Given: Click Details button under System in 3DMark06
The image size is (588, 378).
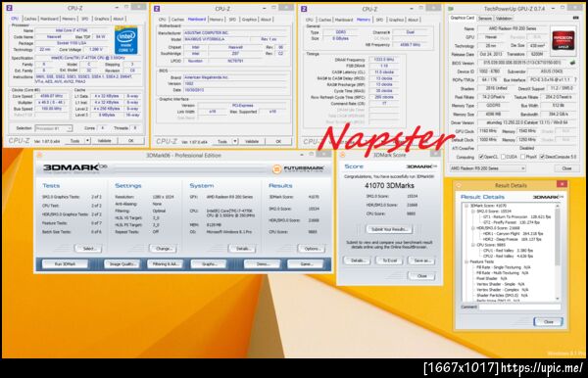Looking at the screenshot, I should [x=242, y=249].
